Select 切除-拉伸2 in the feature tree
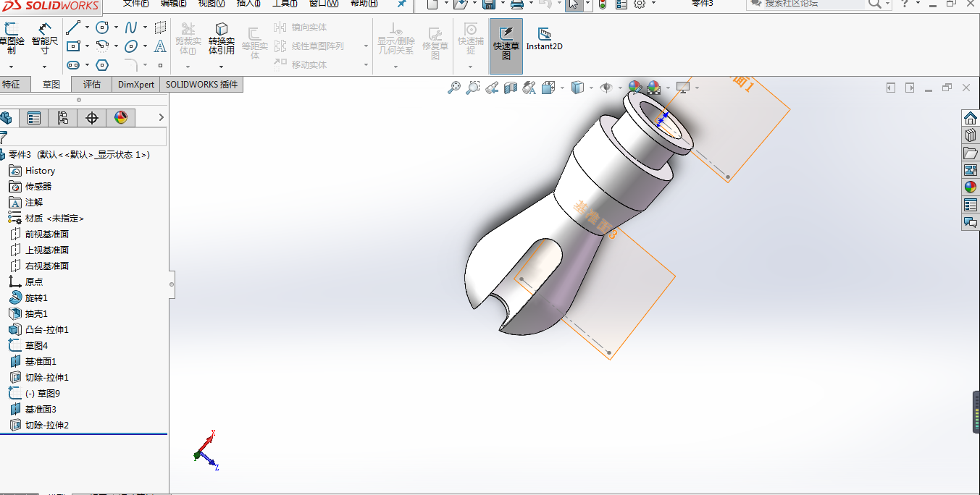This screenshot has height=495, width=980. (x=46, y=425)
